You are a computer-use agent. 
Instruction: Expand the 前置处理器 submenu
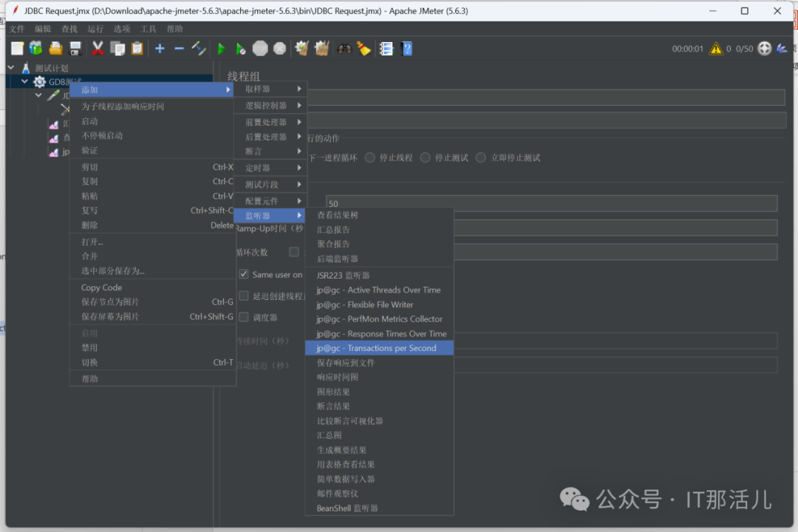270,122
